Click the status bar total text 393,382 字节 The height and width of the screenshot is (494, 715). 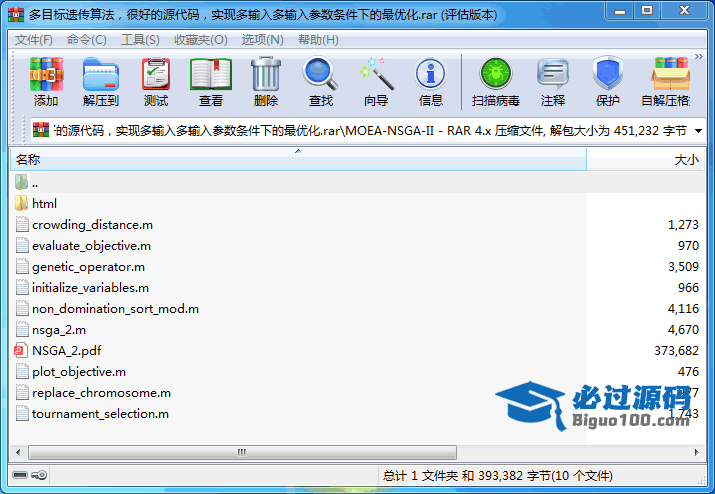point(515,476)
